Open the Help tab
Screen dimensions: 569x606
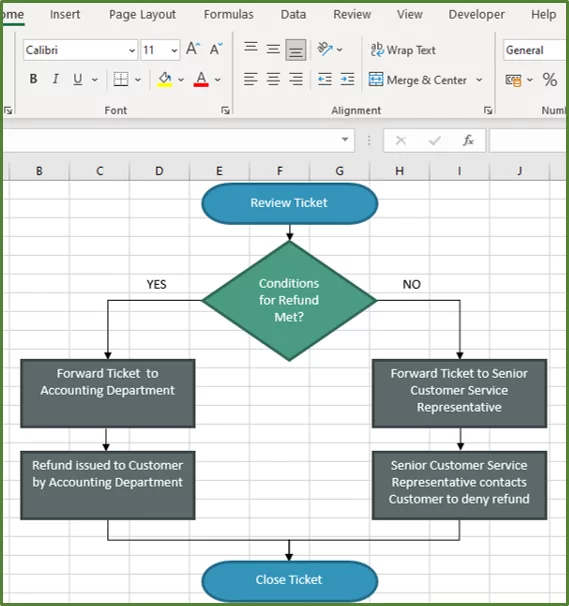tap(543, 14)
